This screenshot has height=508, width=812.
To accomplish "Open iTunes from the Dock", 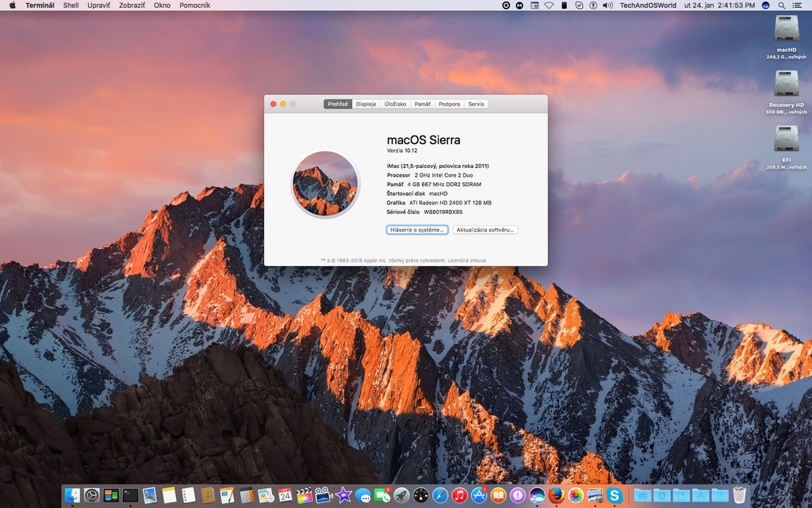I will (459, 495).
